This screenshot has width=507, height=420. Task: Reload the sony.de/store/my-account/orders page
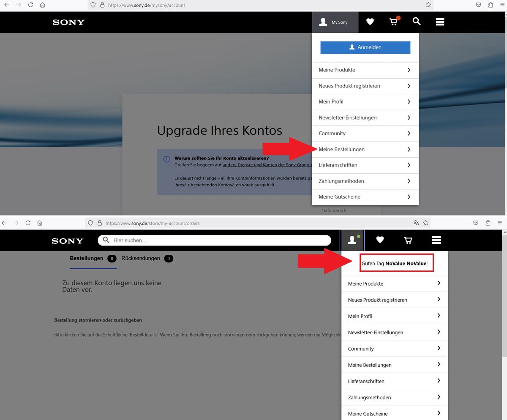pyautogui.click(x=28, y=223)
